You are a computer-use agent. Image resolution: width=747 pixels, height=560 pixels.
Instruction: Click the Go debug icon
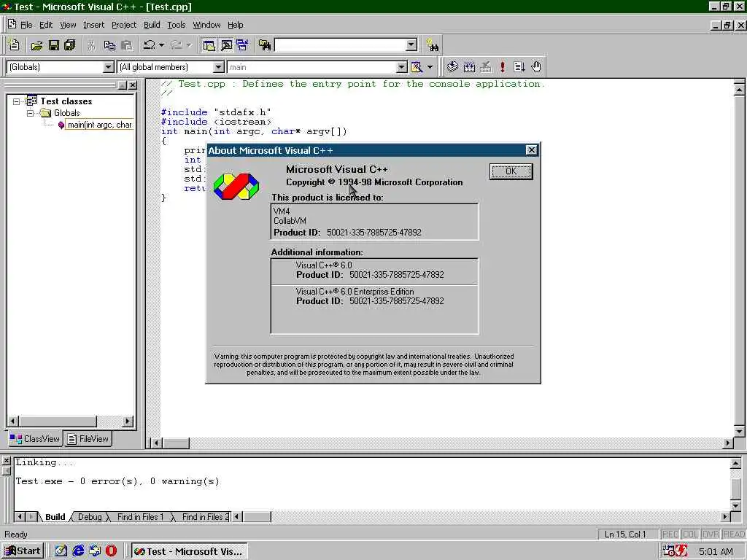pyautogui.click(x=519, y=67)
